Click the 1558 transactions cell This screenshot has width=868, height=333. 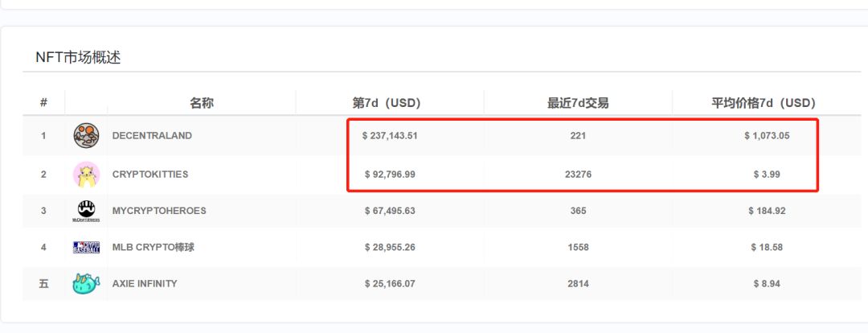(578, 247)
